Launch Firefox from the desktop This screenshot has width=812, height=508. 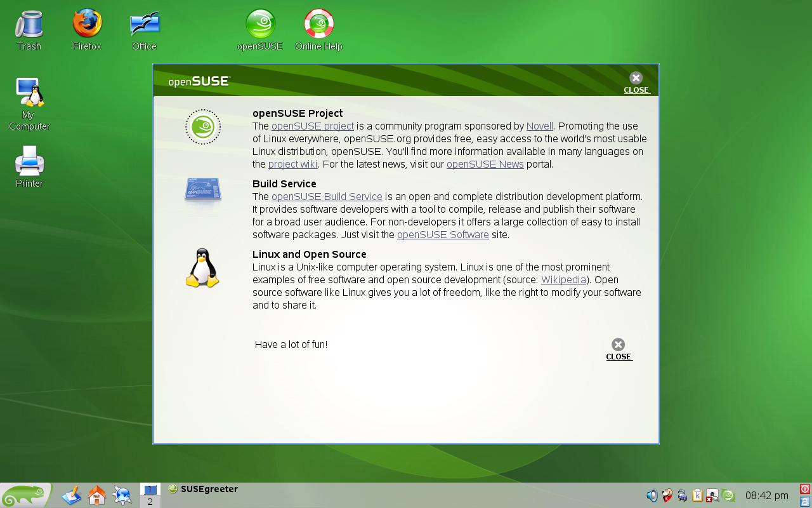(87, 30)
